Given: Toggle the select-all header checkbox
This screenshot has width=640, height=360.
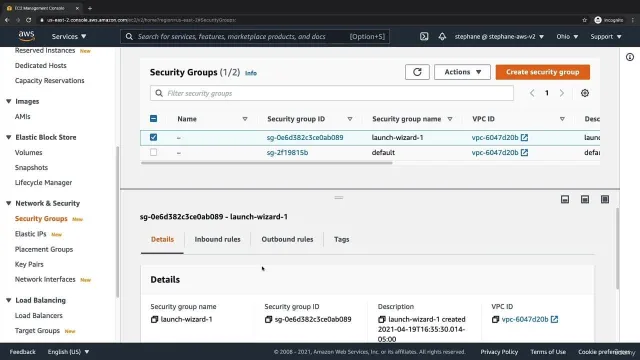Looking at the screenshot, I should pos(153,119).
